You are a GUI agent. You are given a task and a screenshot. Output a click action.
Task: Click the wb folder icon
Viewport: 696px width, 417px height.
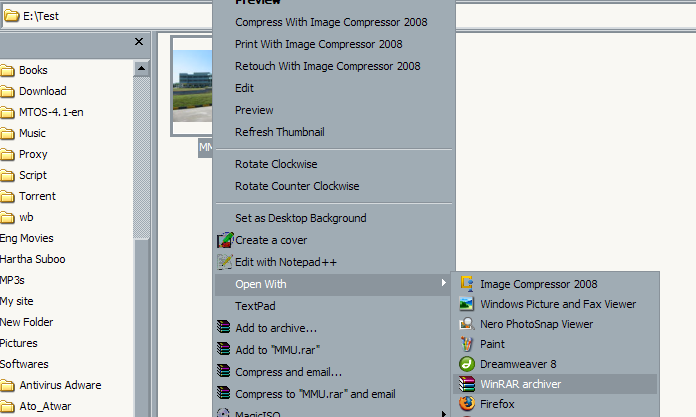[7, 217]
